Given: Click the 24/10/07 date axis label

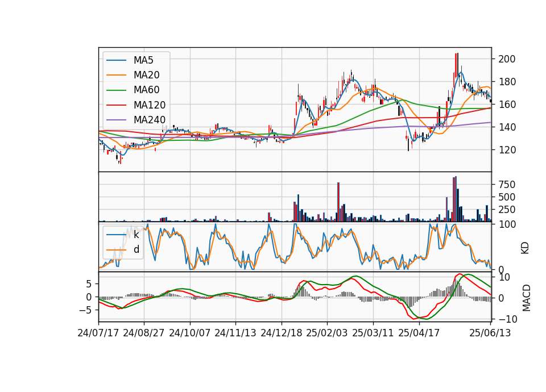Looking at the screenshot, I should click(190, 333).
